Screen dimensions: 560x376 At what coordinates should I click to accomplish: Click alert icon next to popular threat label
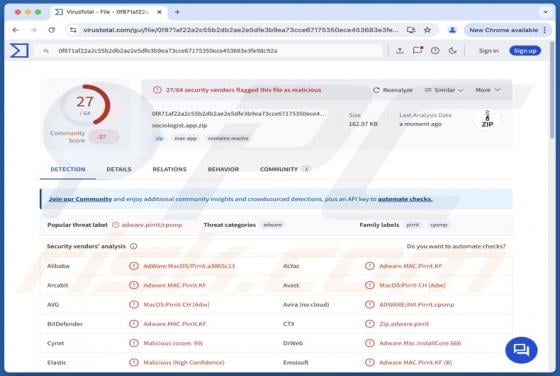click(115, 225)
